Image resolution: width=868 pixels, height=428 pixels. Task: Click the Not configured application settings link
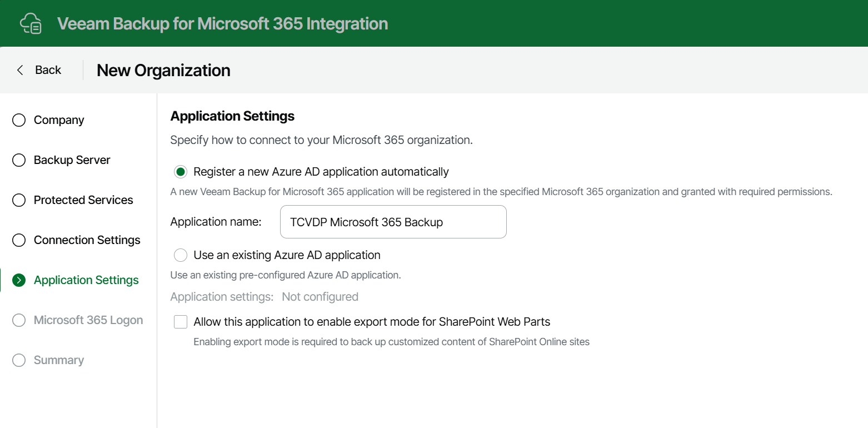click(x=320, y=297)
